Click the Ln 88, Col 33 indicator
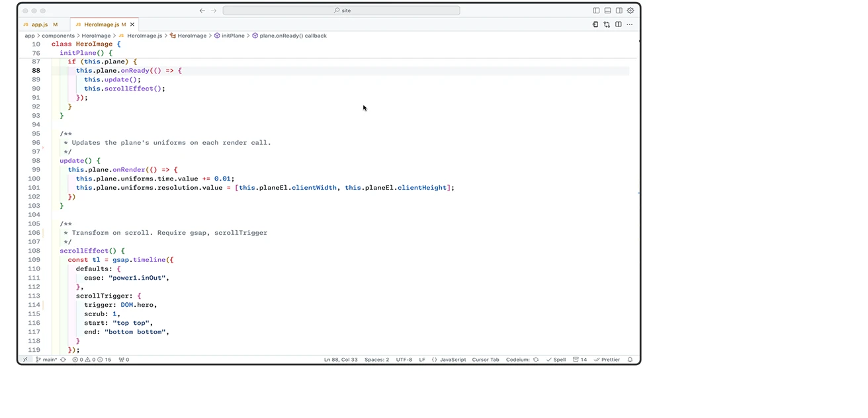This screenshot has height=418, width=868. pyautogui.click(x=341, y=360)
